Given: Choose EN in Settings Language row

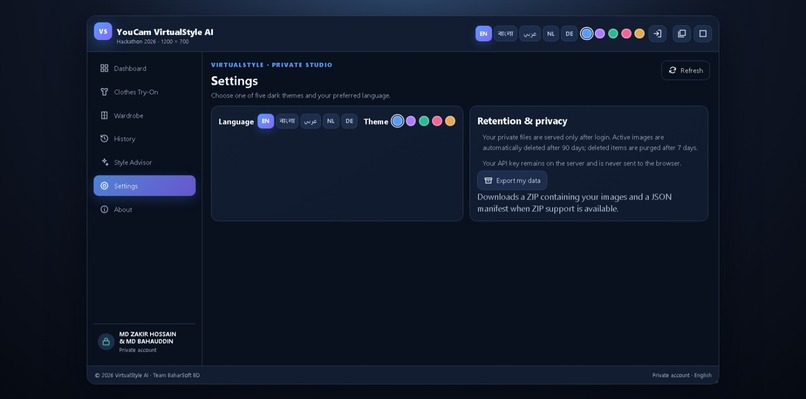Looking at the screenshot, I should click(266, 121).
